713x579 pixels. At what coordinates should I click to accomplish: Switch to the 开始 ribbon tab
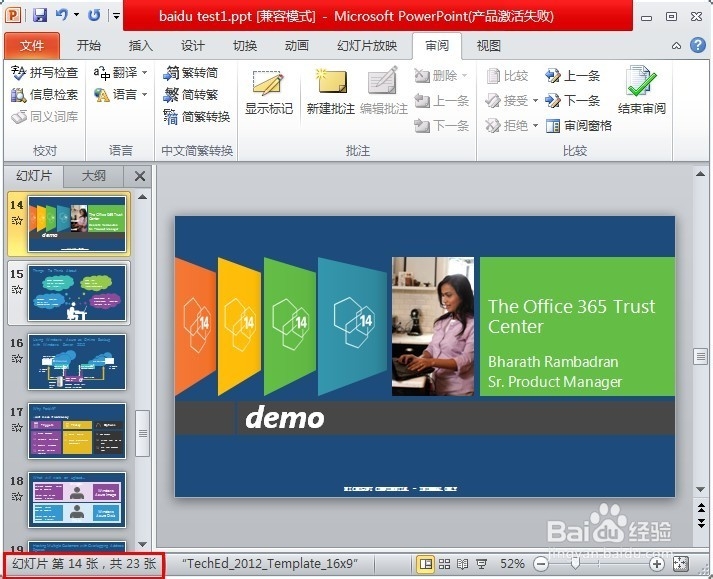pyautogui.click(x=89, y=45)
